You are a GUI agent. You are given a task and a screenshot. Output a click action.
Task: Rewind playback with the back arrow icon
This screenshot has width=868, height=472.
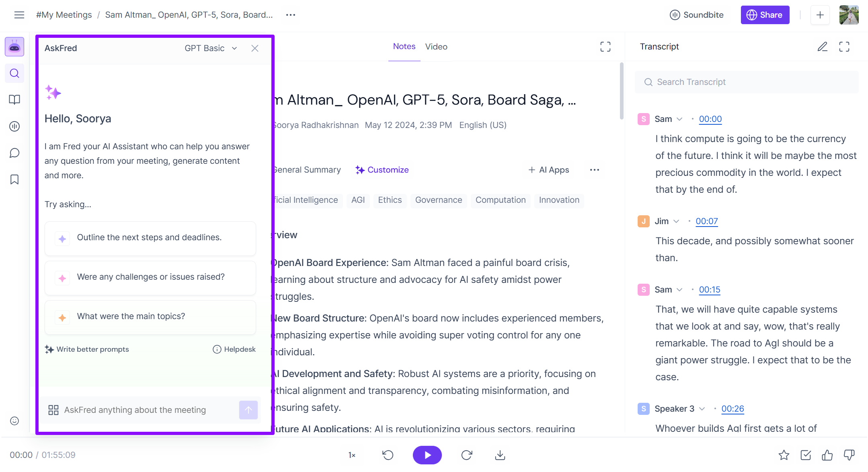388,455
